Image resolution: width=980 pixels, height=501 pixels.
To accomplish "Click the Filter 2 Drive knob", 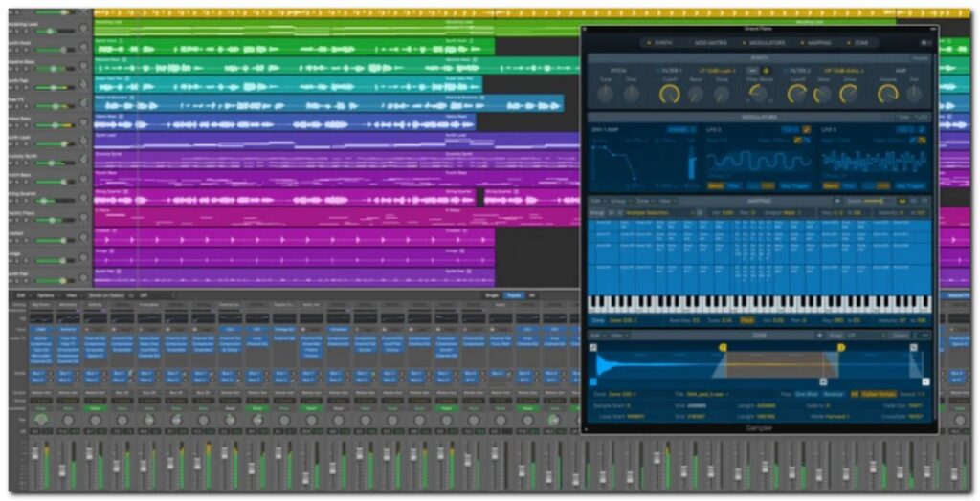I will pos(850,94).
